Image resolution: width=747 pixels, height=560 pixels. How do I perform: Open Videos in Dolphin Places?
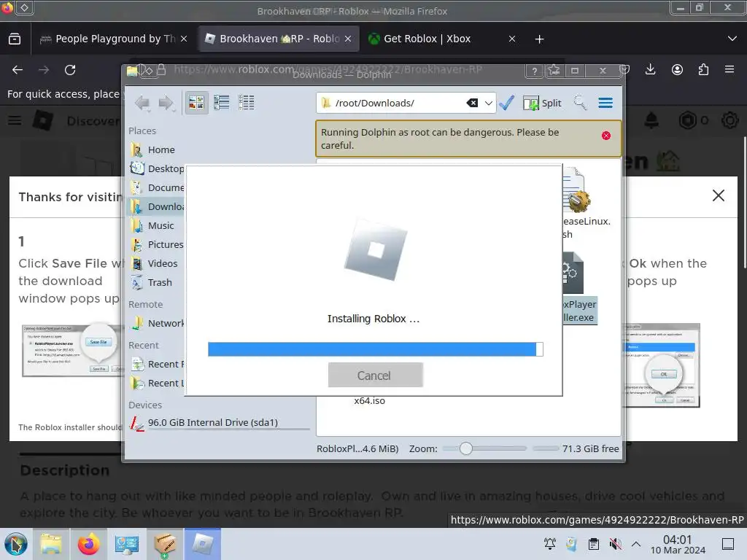[155, 263]
